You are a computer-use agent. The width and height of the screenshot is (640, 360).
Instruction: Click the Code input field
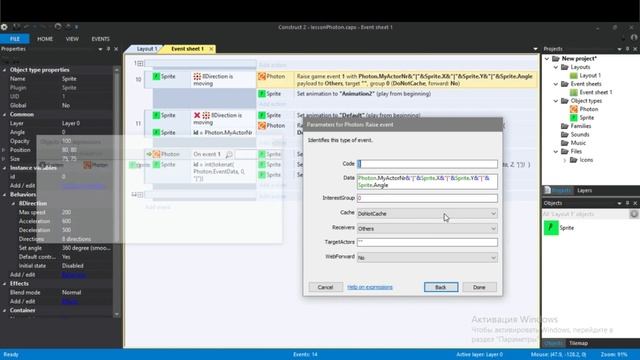point(427,164)
